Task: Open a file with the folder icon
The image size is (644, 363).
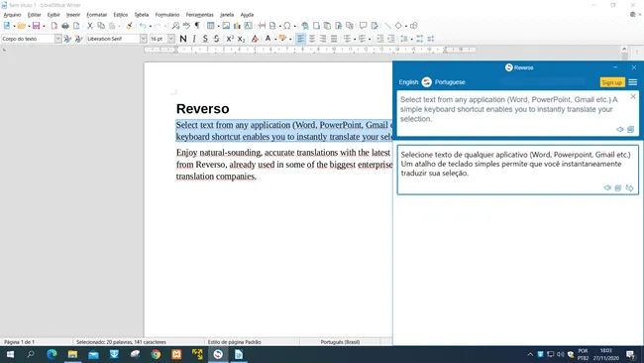Action: (x=22, y=26)
